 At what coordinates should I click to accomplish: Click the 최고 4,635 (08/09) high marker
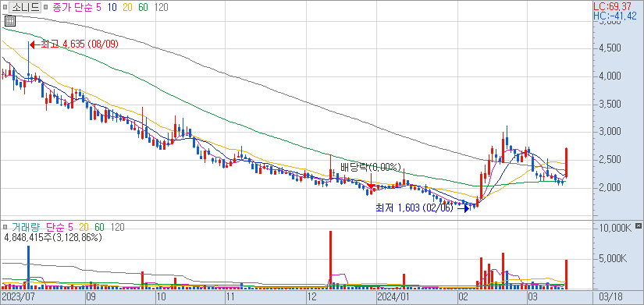tap(75, 44)
